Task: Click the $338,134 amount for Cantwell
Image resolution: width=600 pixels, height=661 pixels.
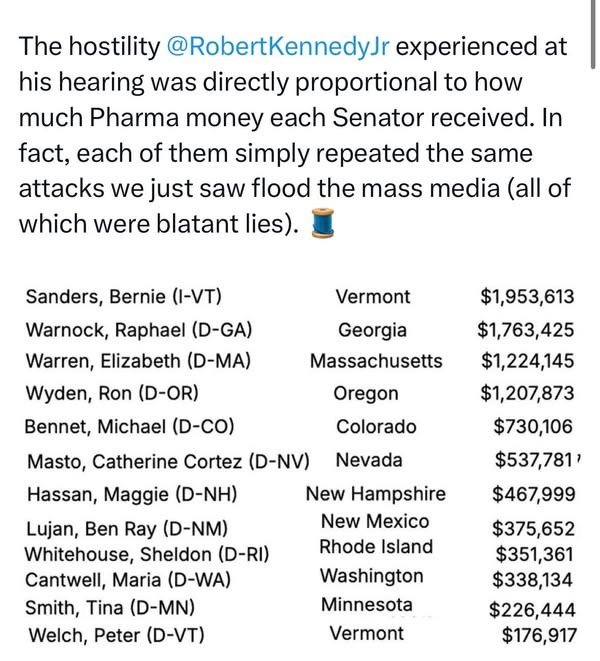Action: coord(533,578)
